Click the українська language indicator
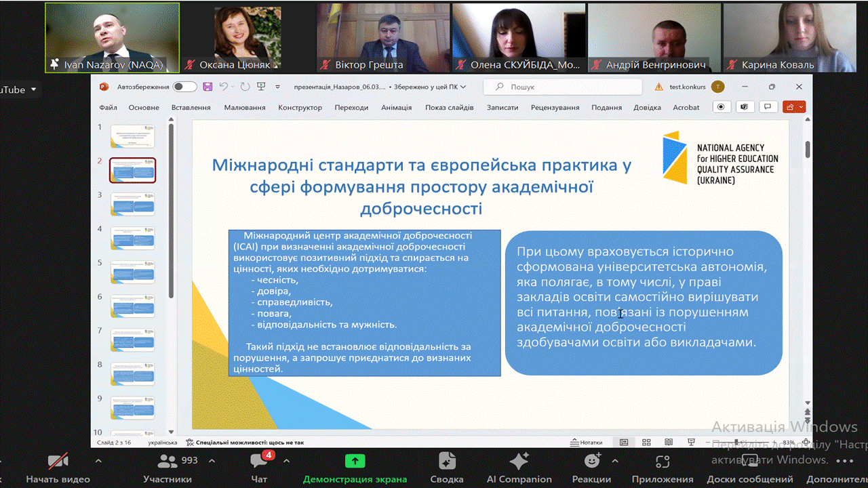The image size is (868, 488). coord(162,443)
